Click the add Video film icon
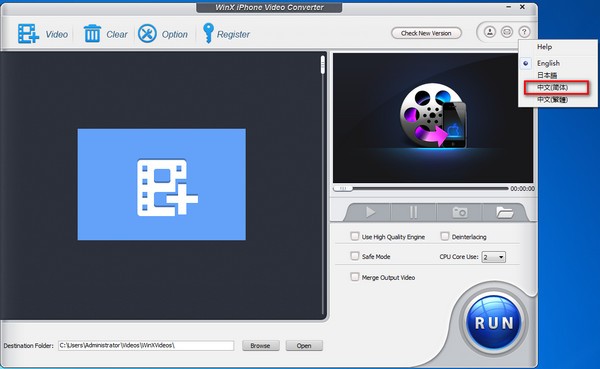 coord(28,34)
